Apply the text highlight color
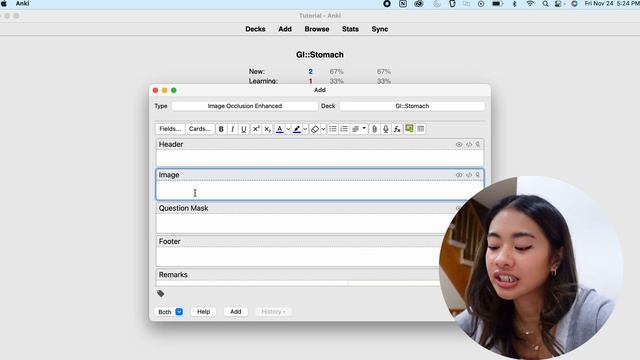This screenshot has height=360, width=640. tap(297, 129)
